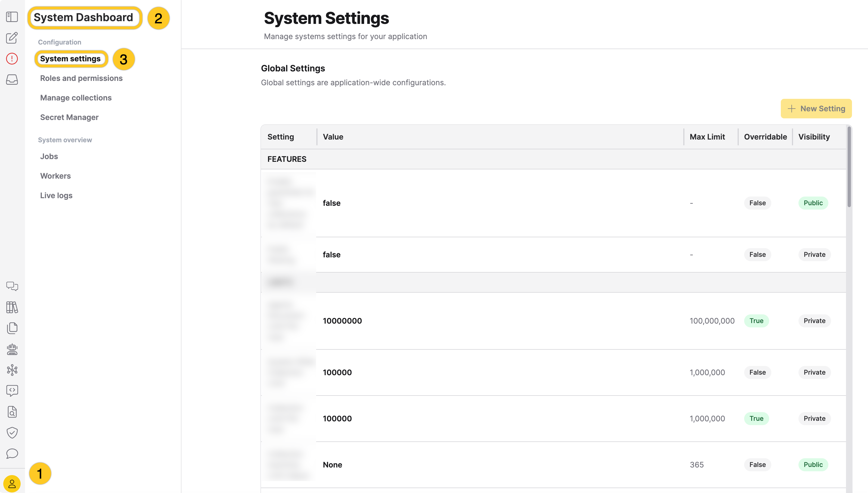Click the red alert icon

click(12, 59)
